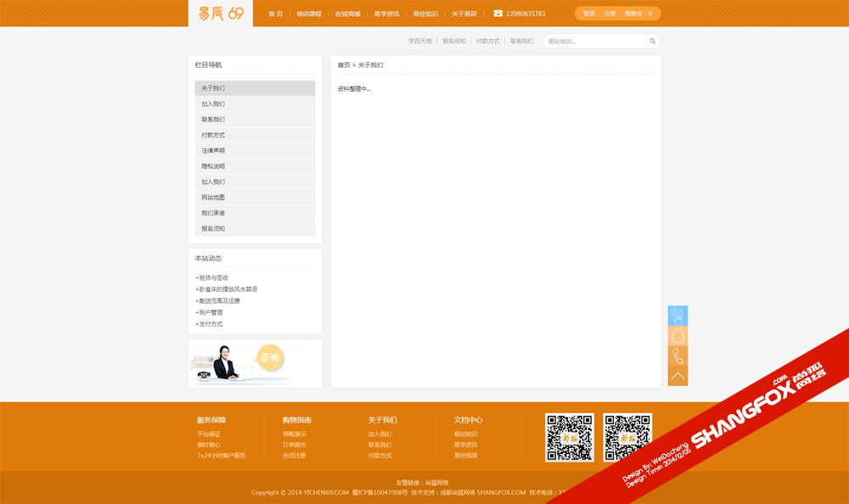Select 隐私说明 in the sidebar navigation
The width and height of the screenshot is (849, 504).
tap(255, 166)
